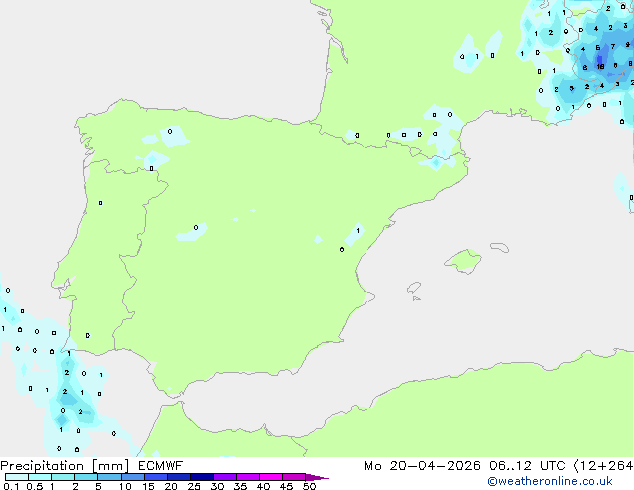Viewport: 634px width, 490px height.
Task: Choose the 2 to 5 mm legend color
Action: pyautogui.click(x=86, y=477)
